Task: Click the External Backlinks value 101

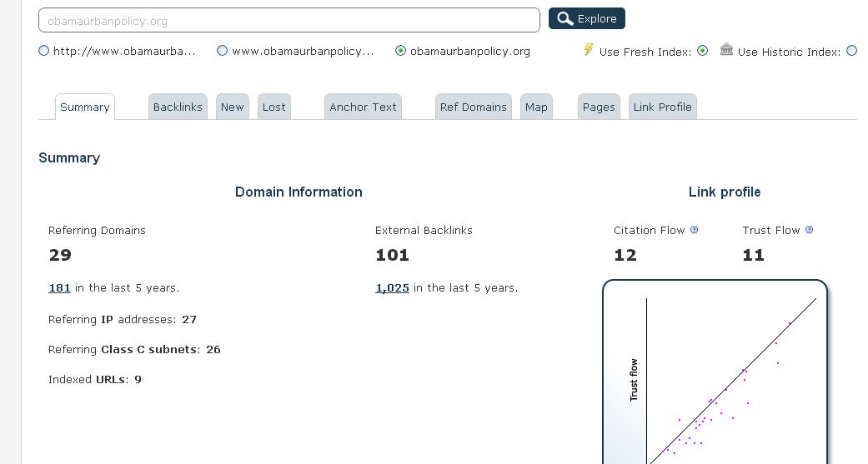Action: (x=392, y=255)
